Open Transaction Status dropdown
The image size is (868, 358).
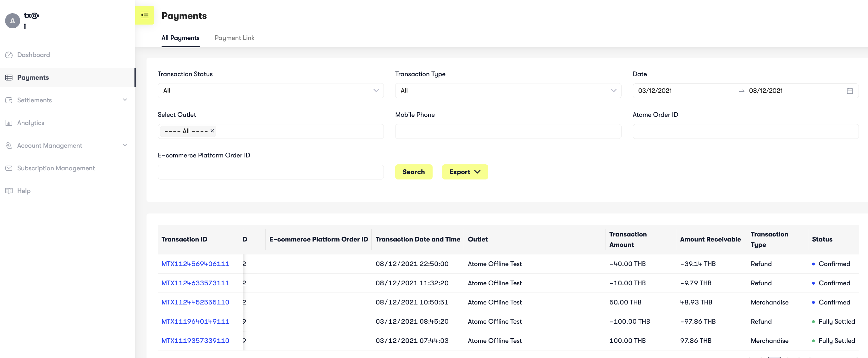click(270, 90)
